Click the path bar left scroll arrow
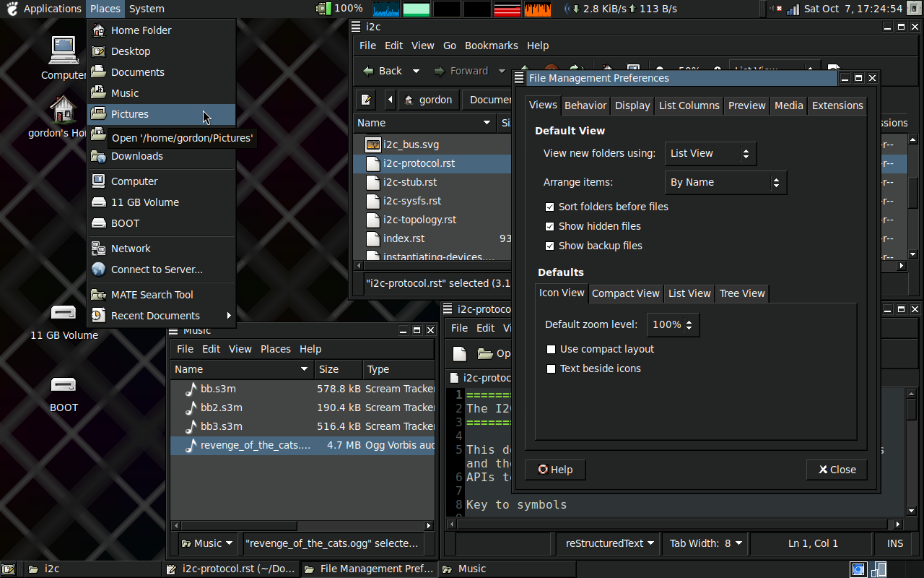924x578 pixels. click(390, 100)
